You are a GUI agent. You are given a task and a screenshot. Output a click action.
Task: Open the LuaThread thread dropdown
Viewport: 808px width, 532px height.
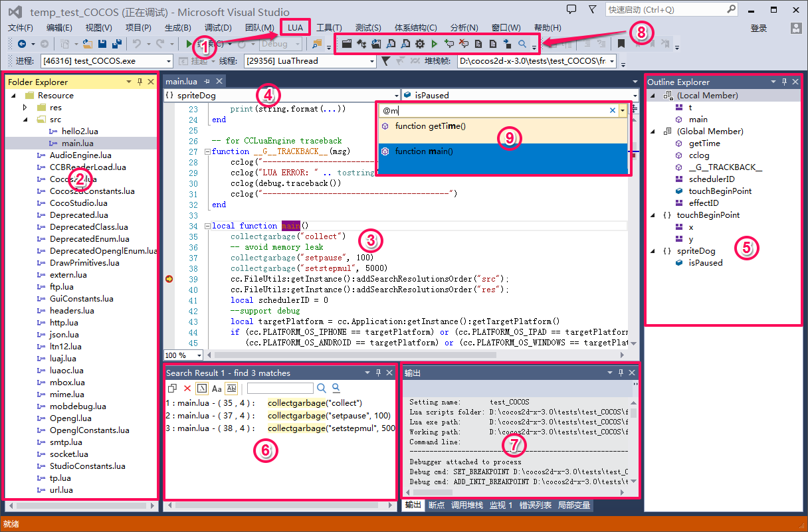(x=372, y=61)
